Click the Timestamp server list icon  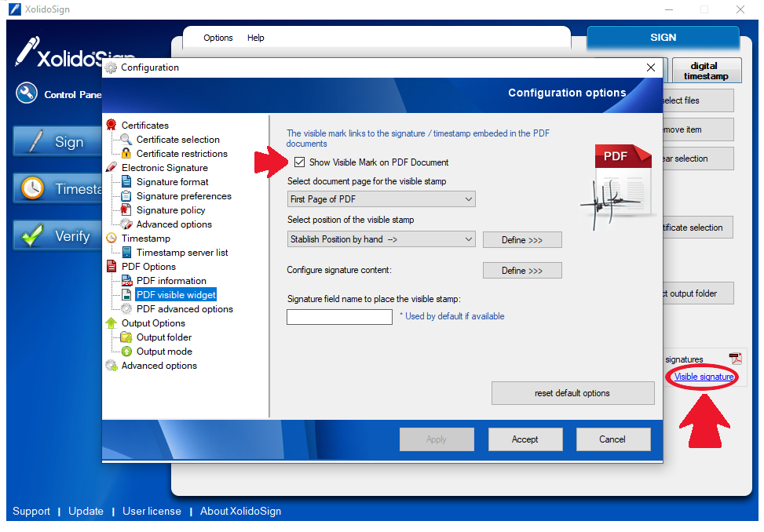click(x=126, y=252)
